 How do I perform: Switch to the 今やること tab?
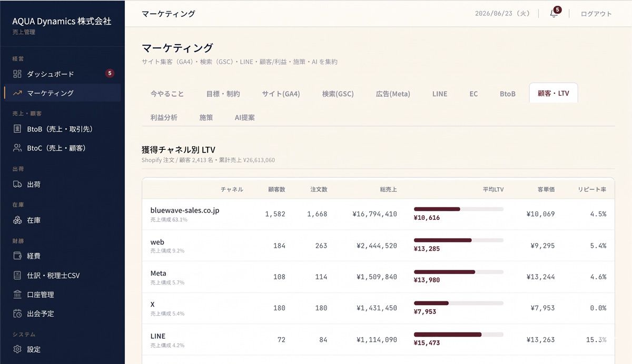pos(167,94)
